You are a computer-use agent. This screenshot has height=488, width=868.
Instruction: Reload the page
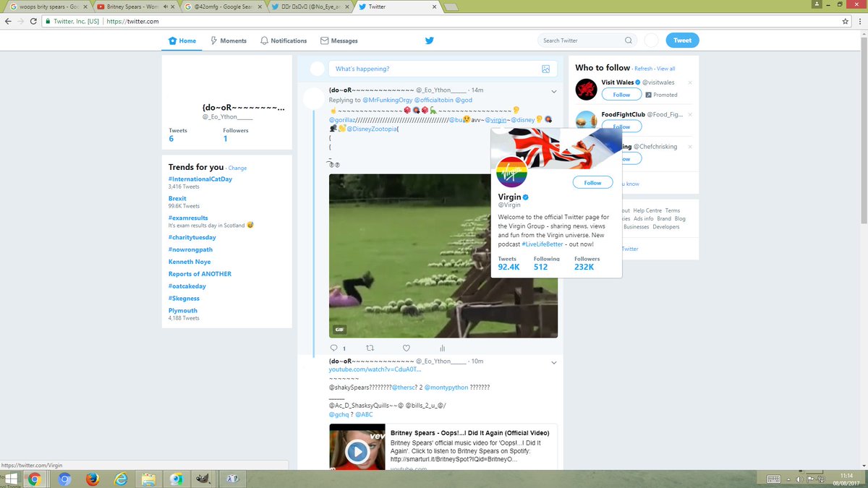[34, 21]
